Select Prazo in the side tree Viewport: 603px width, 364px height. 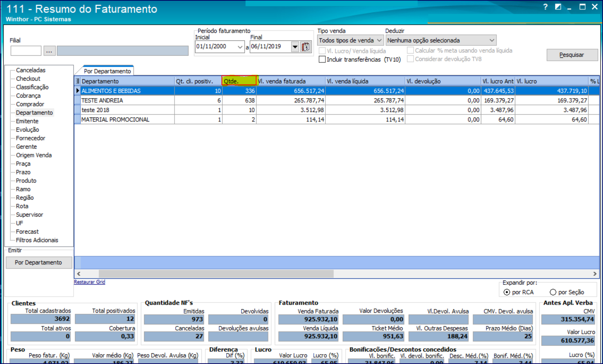pos(23,172)
